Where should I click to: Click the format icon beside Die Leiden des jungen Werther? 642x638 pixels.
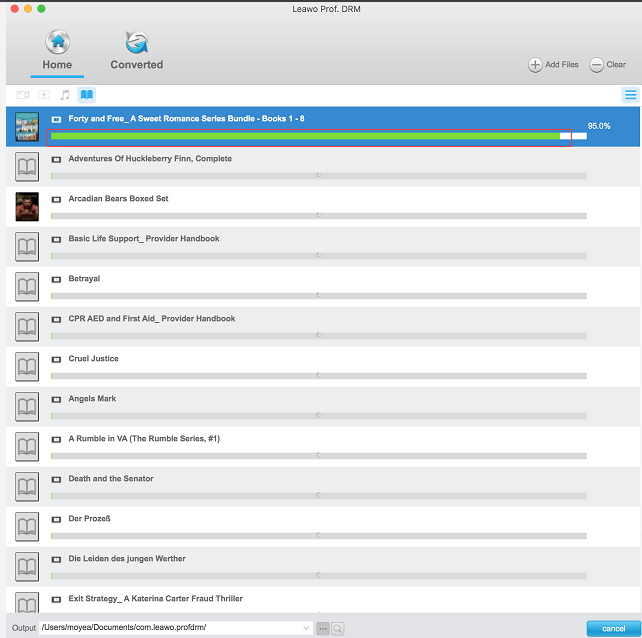pyautogui.click(x=56, y=560)
